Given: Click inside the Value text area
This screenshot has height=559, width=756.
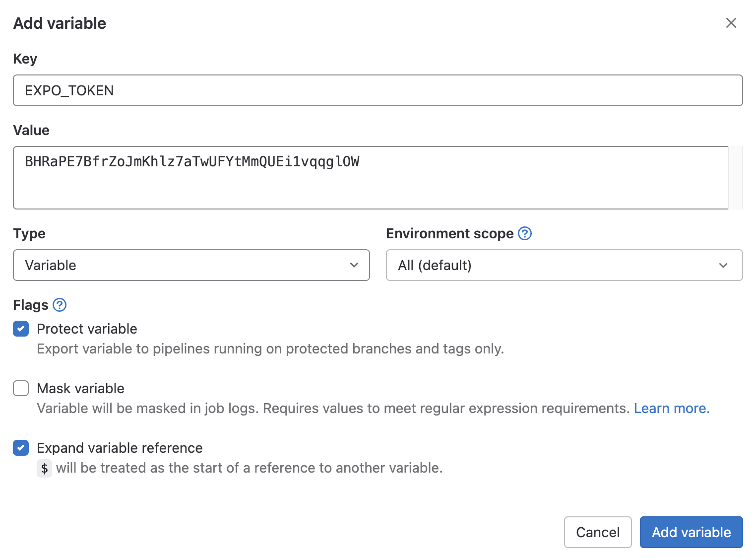Looking at the screenshot, I should tap(370, 184).
